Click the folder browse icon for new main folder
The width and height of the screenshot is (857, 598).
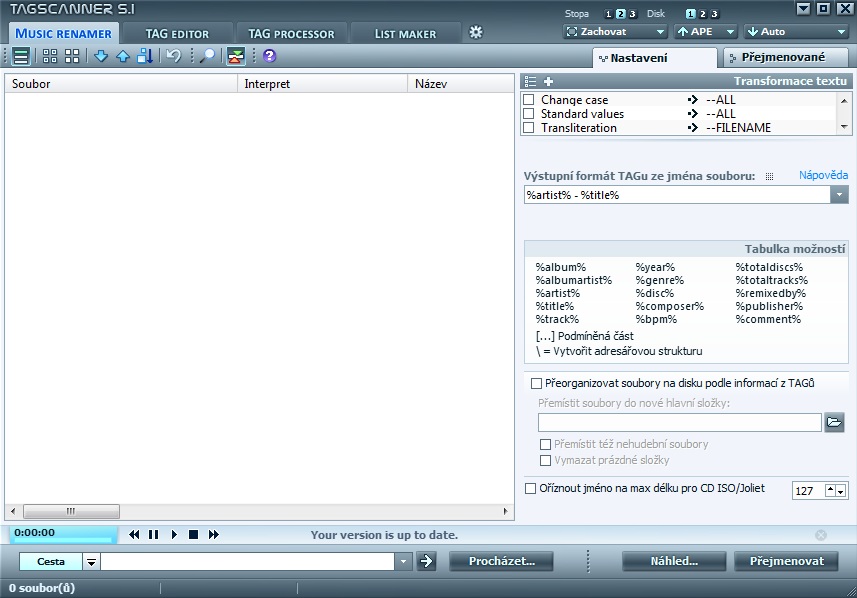coord(834,422)
